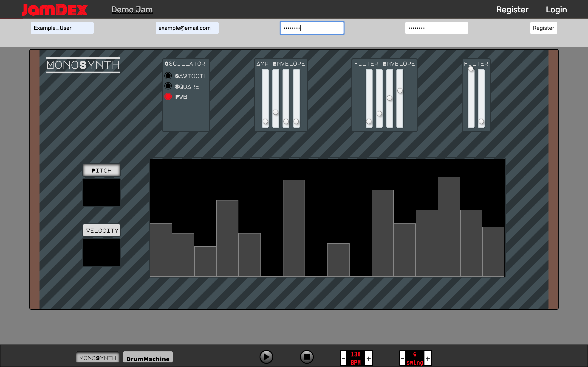The image size is (588, 367).
Task: Decrease BPM with the minus button
Action: pyautogui.click(x=343, y=358)
